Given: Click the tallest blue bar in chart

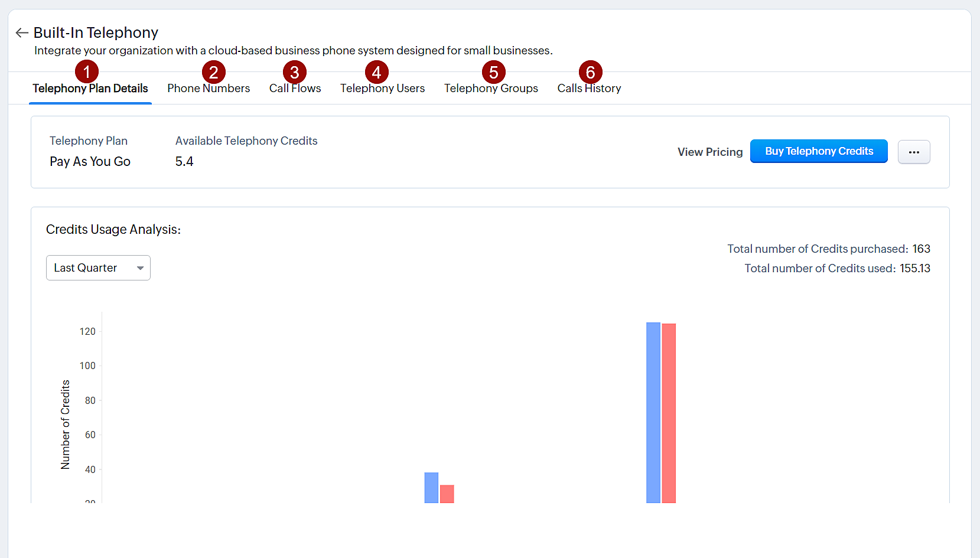Looking at the screenshot, I should tap(653, 413).
